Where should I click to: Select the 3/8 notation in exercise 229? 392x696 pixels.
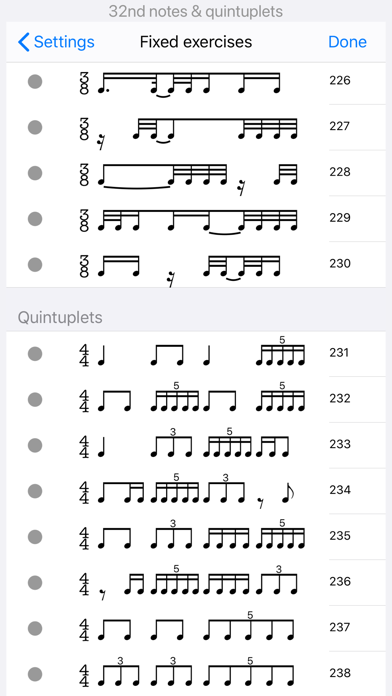[188, 220]
